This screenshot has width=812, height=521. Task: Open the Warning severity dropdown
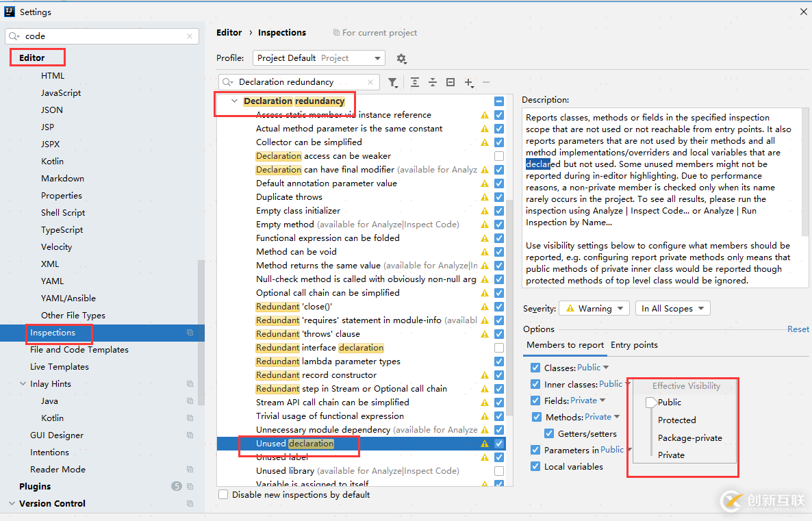594,309
